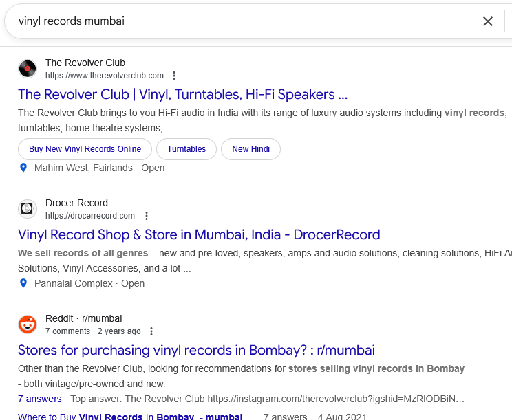Click The Revolver Club vinyl favicon
This screenshot has width=512, height=420.
tap(28, 69)
